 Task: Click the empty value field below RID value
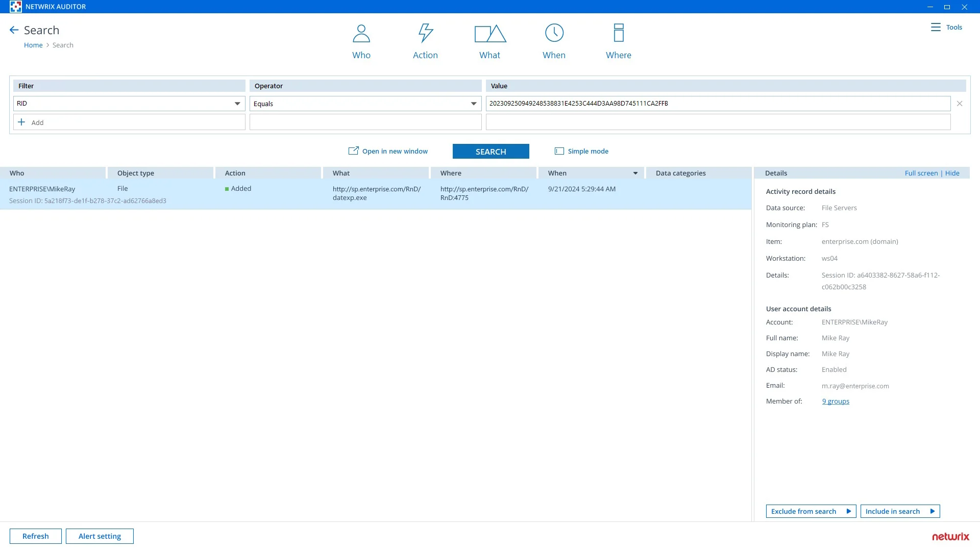718,122
